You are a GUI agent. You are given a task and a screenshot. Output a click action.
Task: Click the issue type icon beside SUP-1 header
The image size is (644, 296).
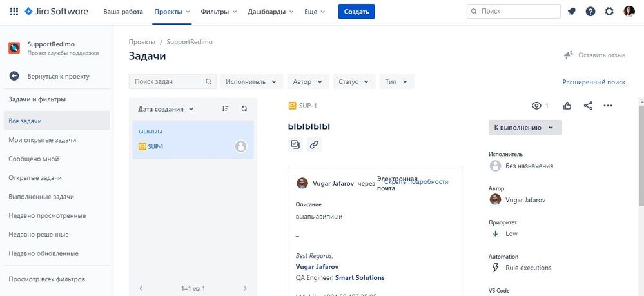coord(292,106)
